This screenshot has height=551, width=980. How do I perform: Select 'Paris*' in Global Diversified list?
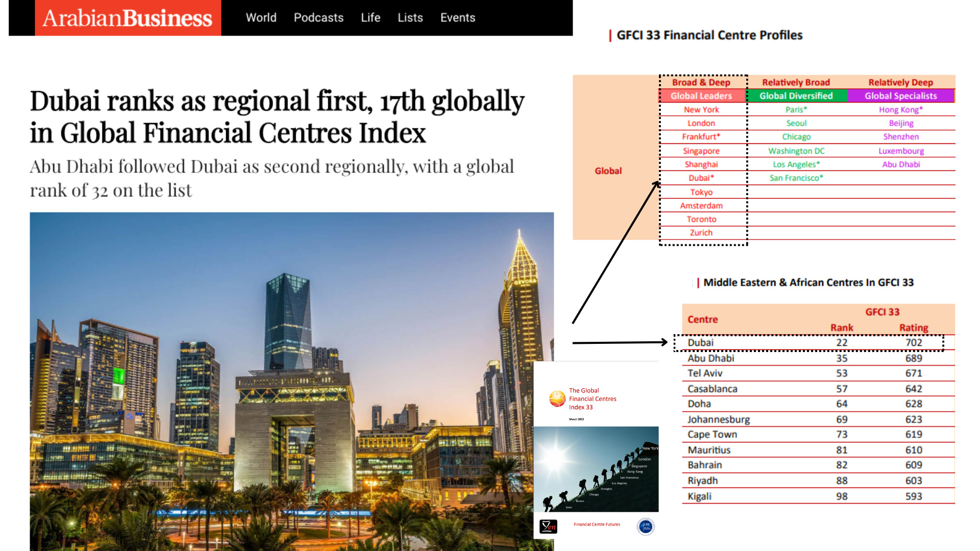796,110
